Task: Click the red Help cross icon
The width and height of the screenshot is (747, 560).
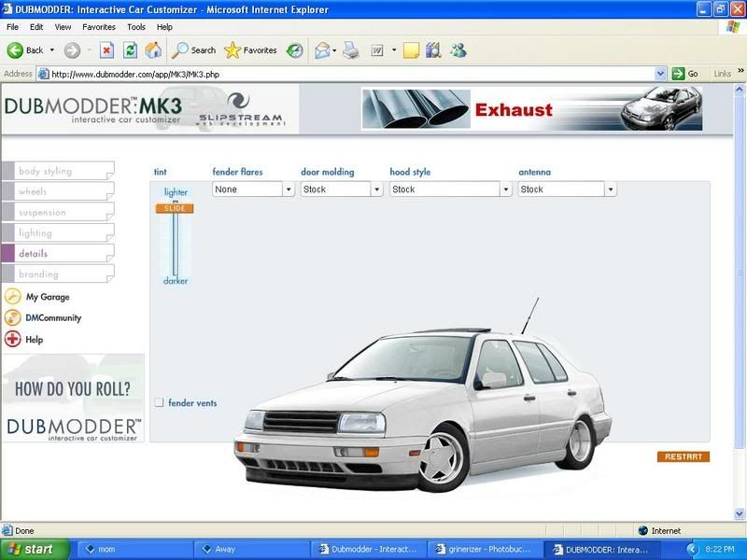Action: tap(13, 340)
